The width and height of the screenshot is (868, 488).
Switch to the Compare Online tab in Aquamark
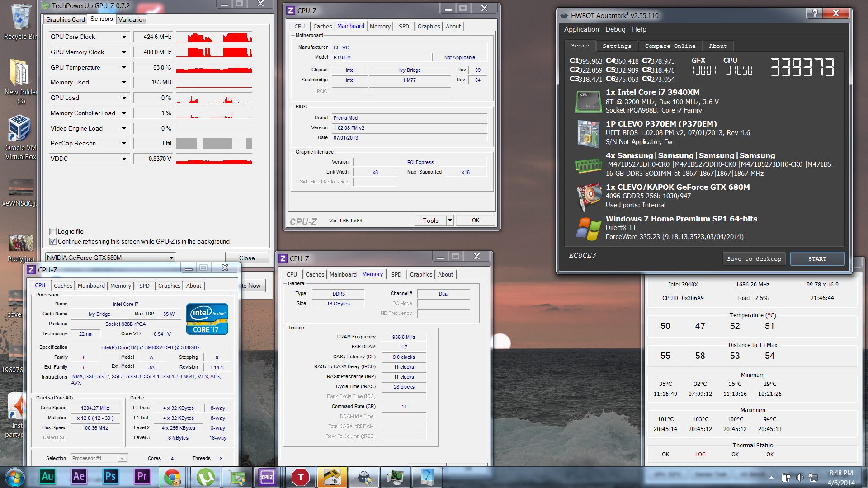[x=670, y=46]
